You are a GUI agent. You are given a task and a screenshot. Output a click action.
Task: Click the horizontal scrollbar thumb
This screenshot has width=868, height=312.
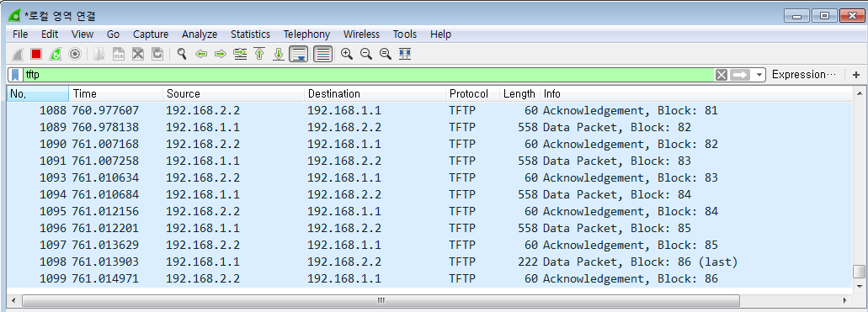tap(381, 300)
